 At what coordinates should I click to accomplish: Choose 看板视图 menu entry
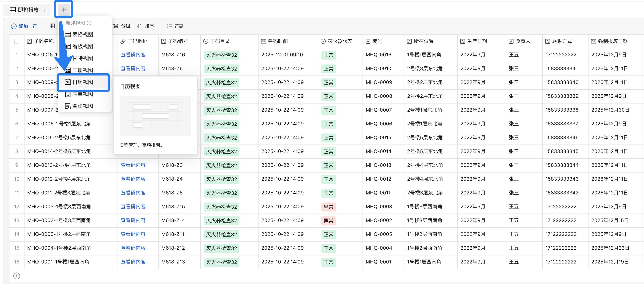pyautogui.click(x=83, y=46)
